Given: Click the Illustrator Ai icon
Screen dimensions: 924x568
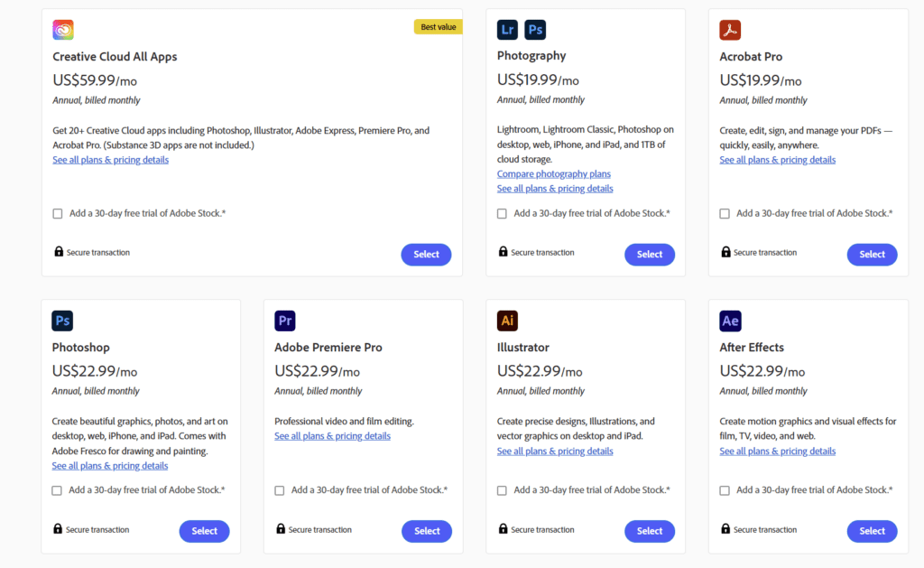Looking at the screenshot, I should click(x=507, y=321).
